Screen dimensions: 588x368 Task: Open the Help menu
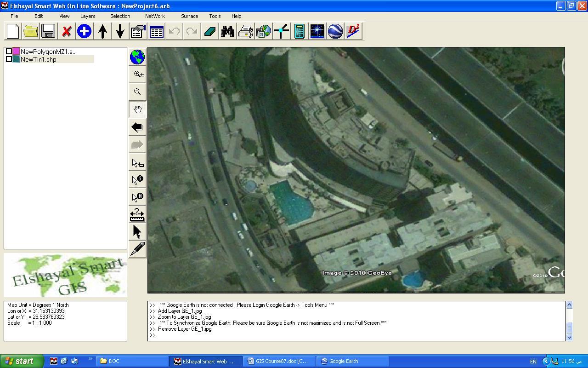(237, 16)
